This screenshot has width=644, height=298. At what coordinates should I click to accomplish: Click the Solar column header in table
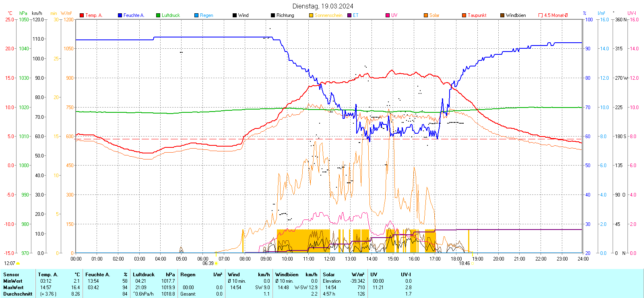pos(329,275)
